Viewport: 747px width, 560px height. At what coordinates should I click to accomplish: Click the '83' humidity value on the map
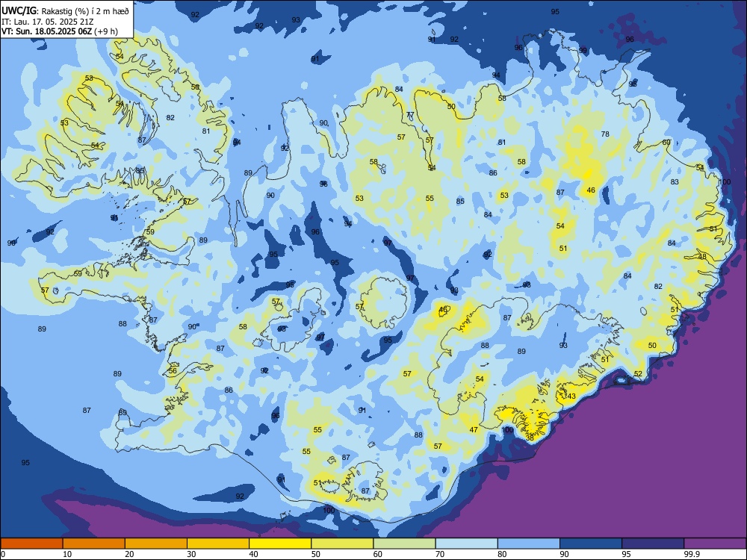tap(675, 182)
